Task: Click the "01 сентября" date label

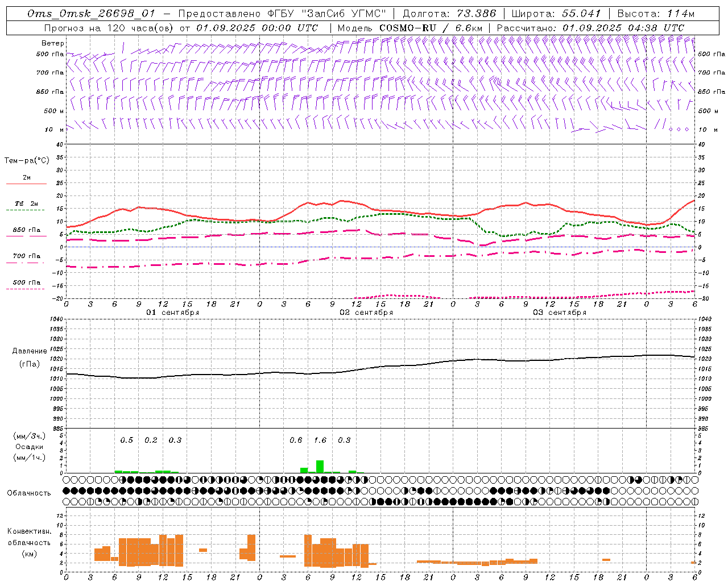Action: tap(173, 313)
